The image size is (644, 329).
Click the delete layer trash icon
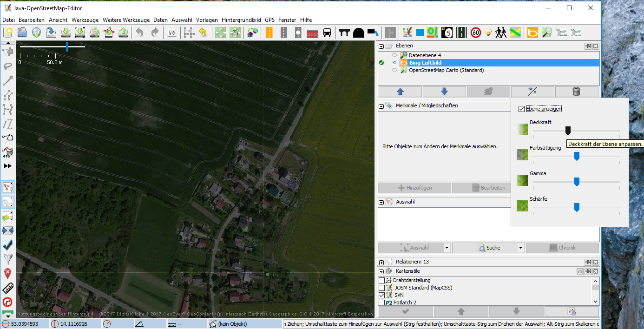(576, 92)
